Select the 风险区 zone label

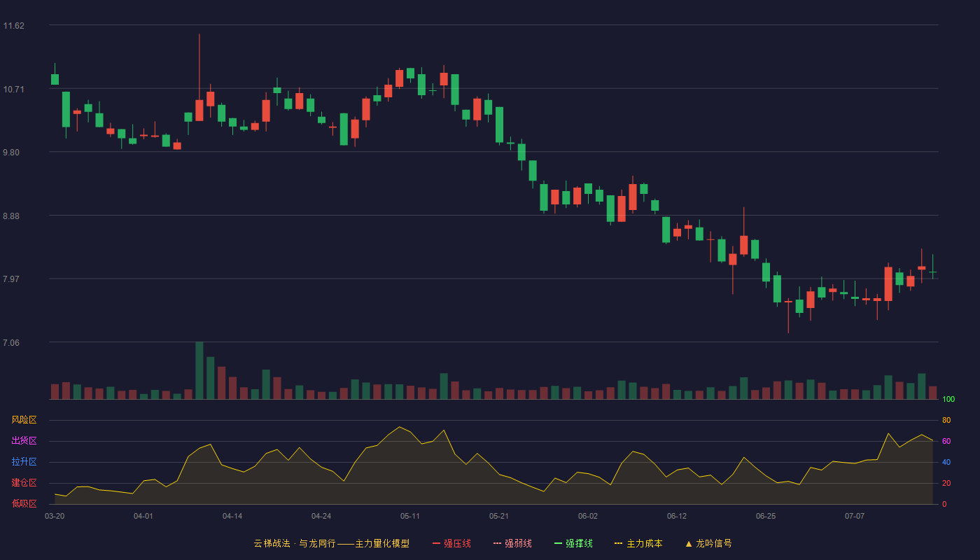pyautogui.click(x=24, y=420)
